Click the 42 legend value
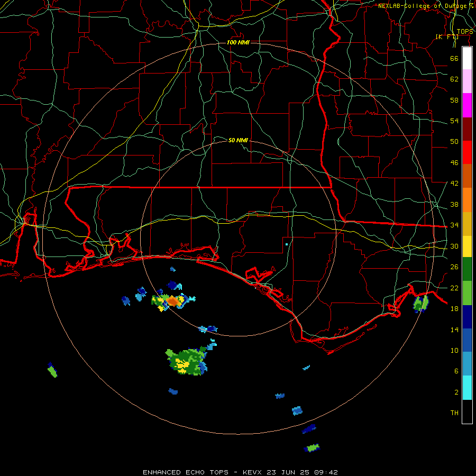This screenshot has width=476, height=476. point(454,183)
